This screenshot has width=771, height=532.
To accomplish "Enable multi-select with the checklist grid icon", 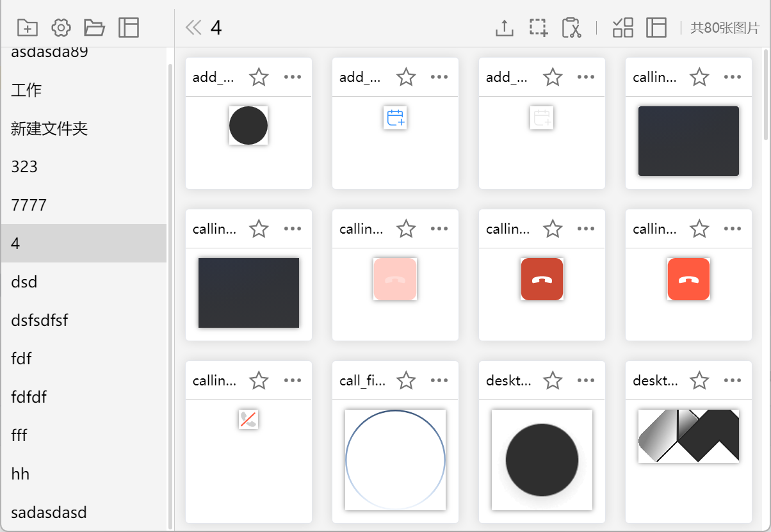I will 623,28.
